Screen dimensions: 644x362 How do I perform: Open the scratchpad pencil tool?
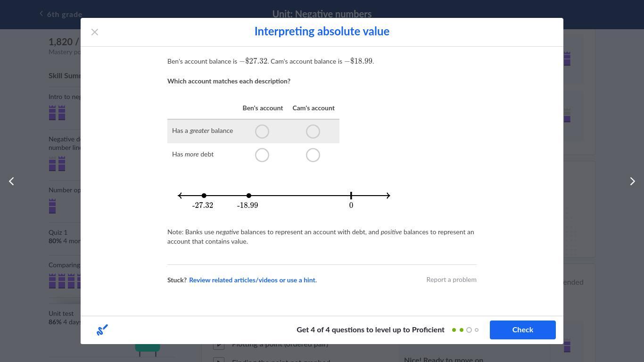[102, 330]
